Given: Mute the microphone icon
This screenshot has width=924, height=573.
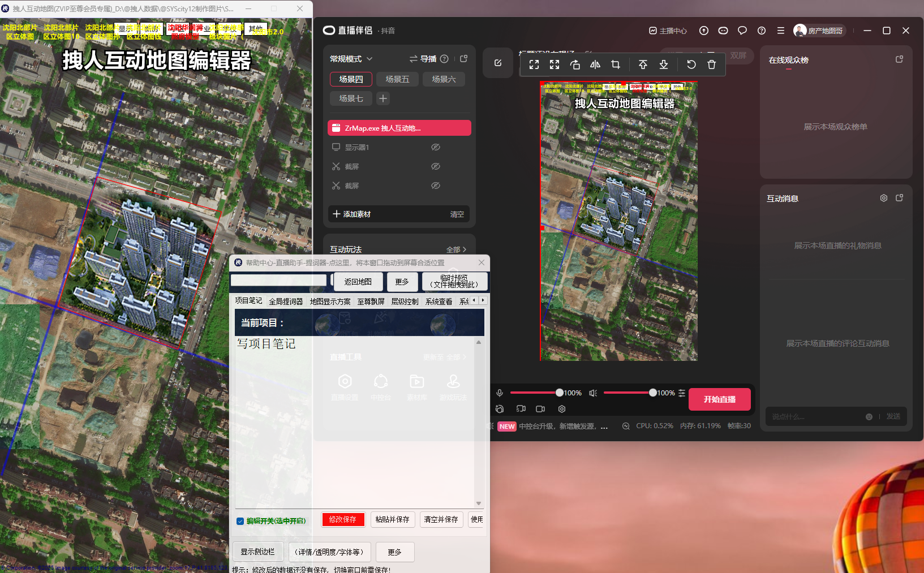Looking at the screenshot, I should pyautogui.click(x=500, y=393).
